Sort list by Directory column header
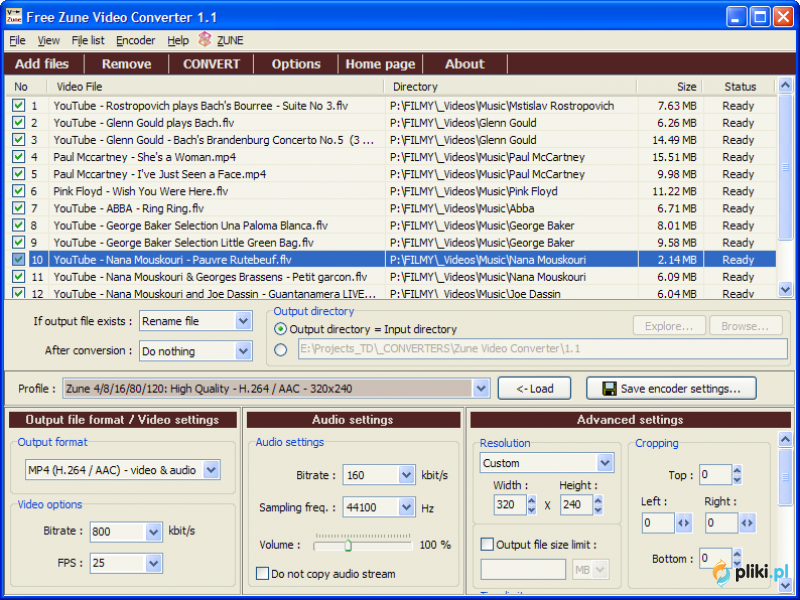This screenshot has height=600, width=800. click(511, 86)
